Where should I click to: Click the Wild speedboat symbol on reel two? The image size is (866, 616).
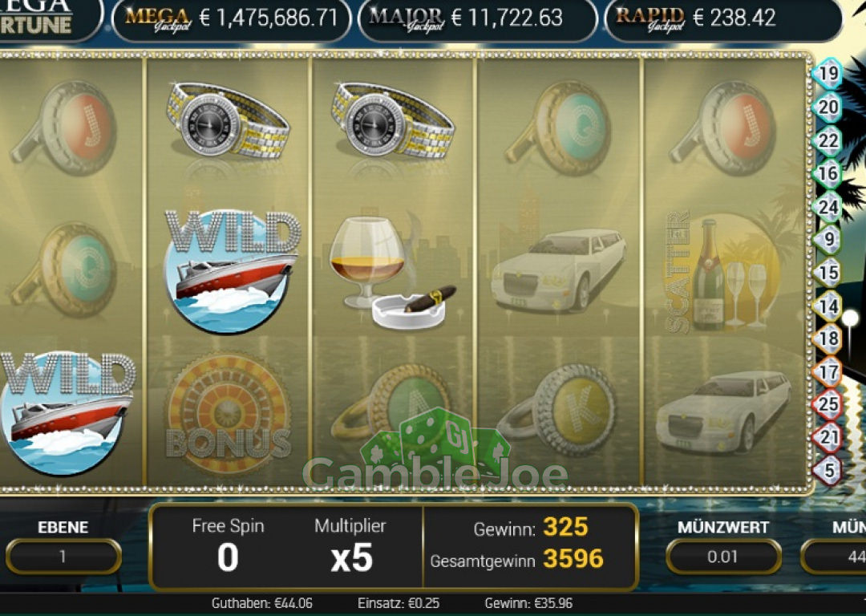(x=232, y=271)
